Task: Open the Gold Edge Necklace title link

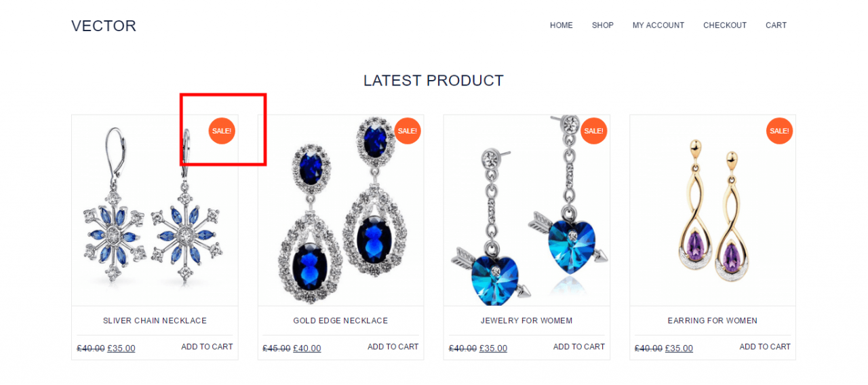Action: point(340,321)
